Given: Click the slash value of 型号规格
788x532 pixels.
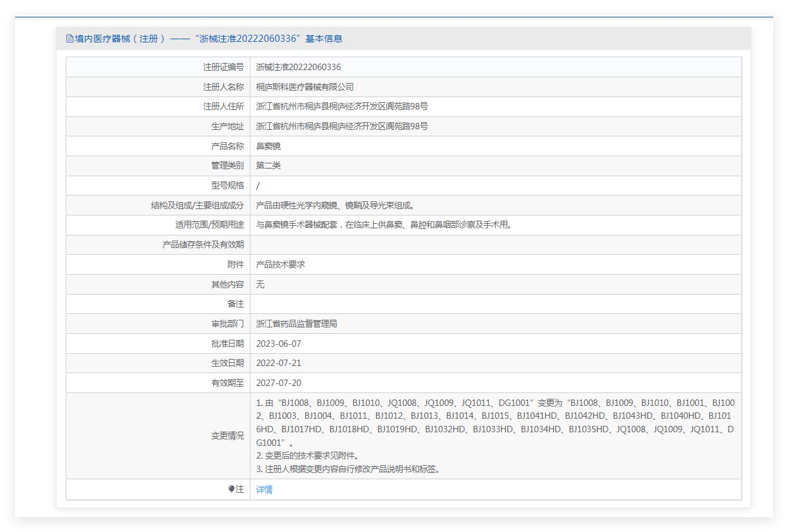Looking at the screenshot, I should [258, 185].
